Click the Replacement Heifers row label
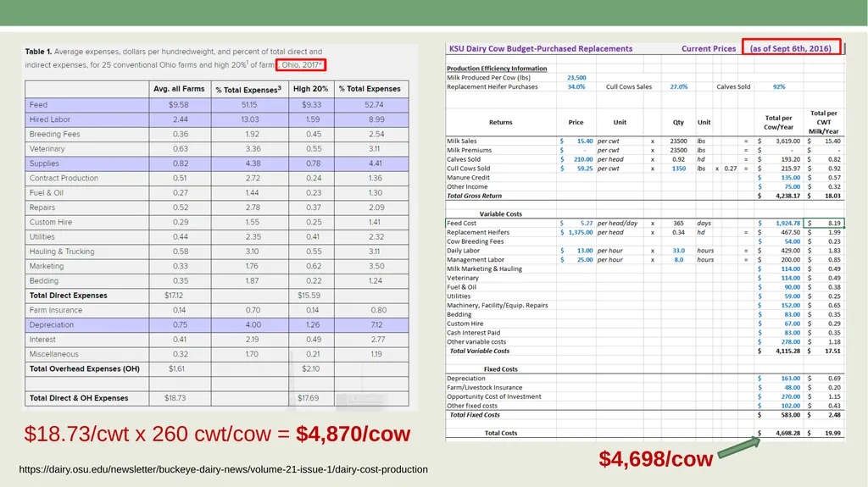This screenshot has width=868, height=487. (478, 232)
